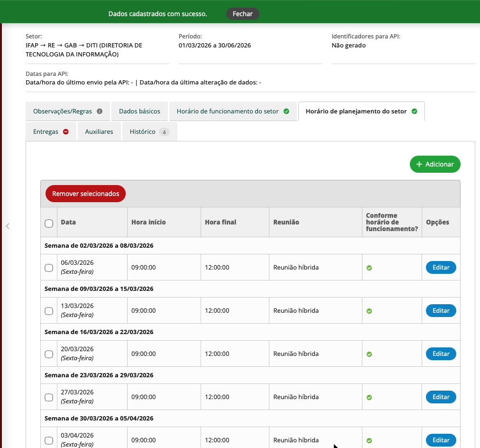Screen dimensions: 480x448
Task: Tick the checkbox for 27/03/2026 entry
Action: point(49,397)
